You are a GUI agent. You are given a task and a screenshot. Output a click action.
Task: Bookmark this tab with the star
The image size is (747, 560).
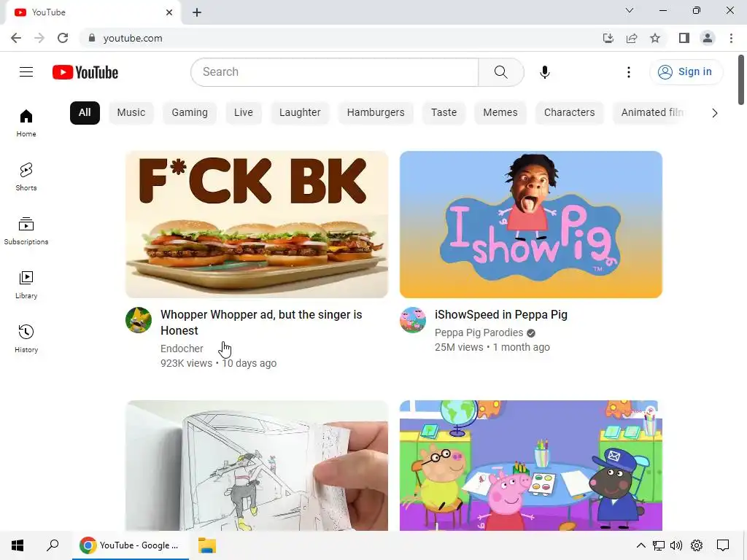(655, 38)
